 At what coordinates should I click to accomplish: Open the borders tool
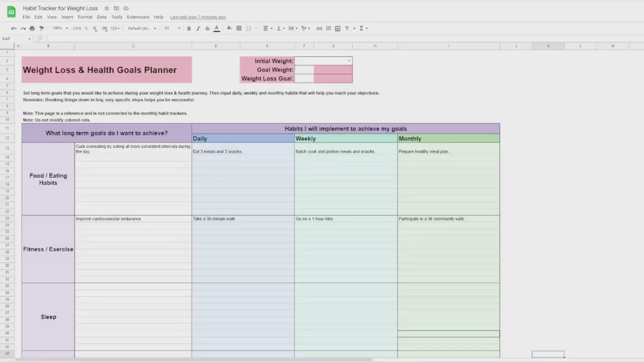point(239,29)
